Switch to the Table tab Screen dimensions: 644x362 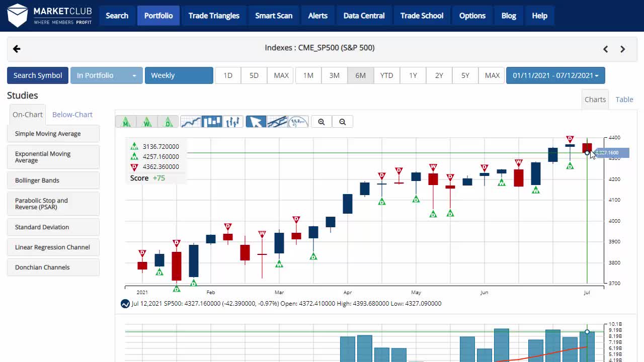(x=624, y=100)
